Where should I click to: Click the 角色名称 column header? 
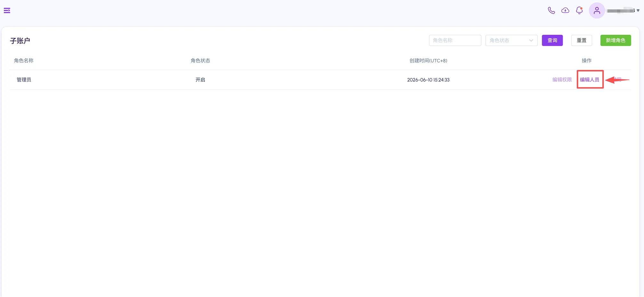pyautogui.click(x=24, y=60)
